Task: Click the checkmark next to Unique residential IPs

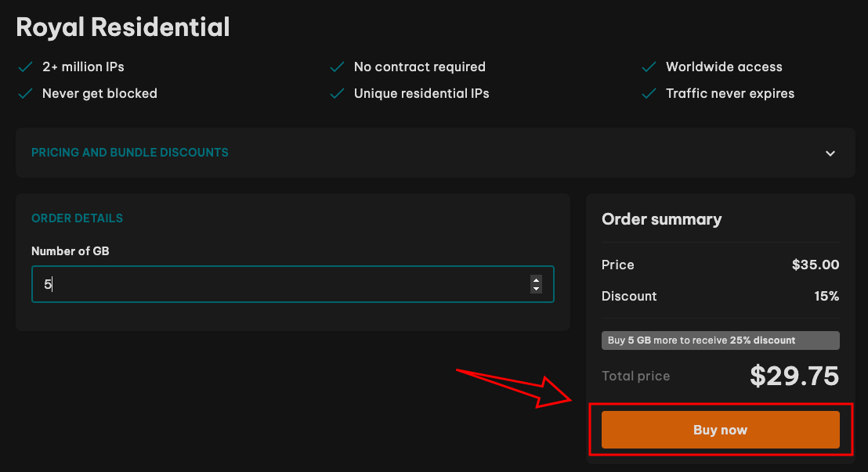Action: pos(337,94)
